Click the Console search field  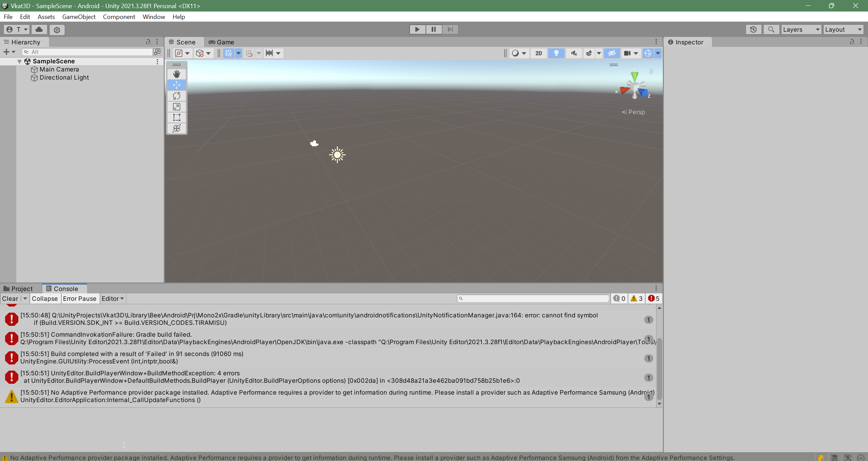(533, 298)
